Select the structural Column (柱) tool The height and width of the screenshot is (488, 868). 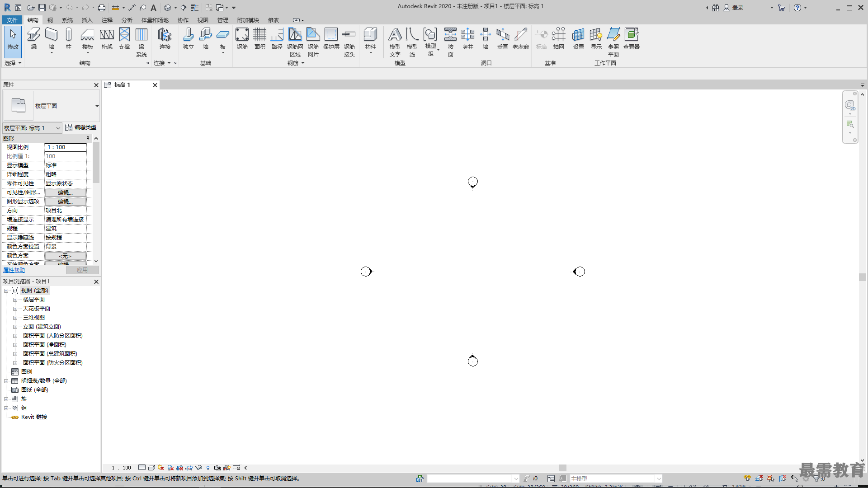point(69,39)
